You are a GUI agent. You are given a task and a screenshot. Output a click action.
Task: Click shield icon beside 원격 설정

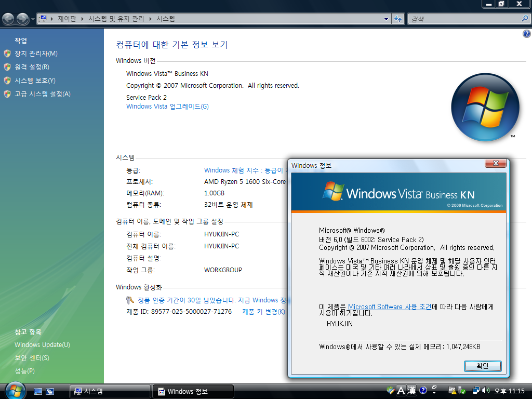(7, 67)
